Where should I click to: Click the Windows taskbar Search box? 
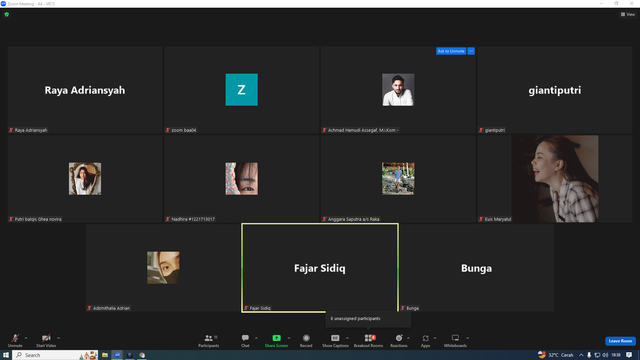pos(55,355)
